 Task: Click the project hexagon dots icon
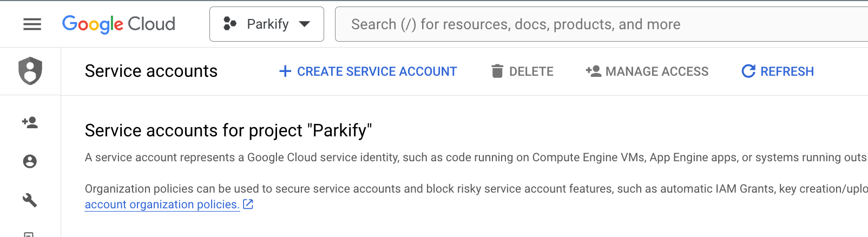[229, 24]
